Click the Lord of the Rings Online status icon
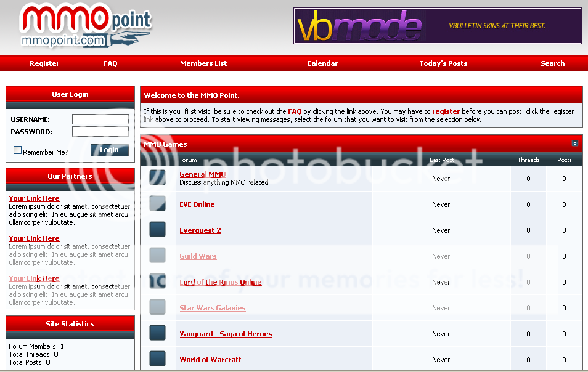Image resolution: width=588 pixels, height=372 pixels. (x=158, y=281)
